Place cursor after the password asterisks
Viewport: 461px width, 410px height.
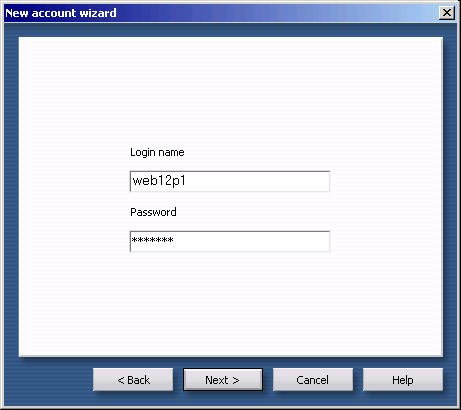[x=175, y=241]
